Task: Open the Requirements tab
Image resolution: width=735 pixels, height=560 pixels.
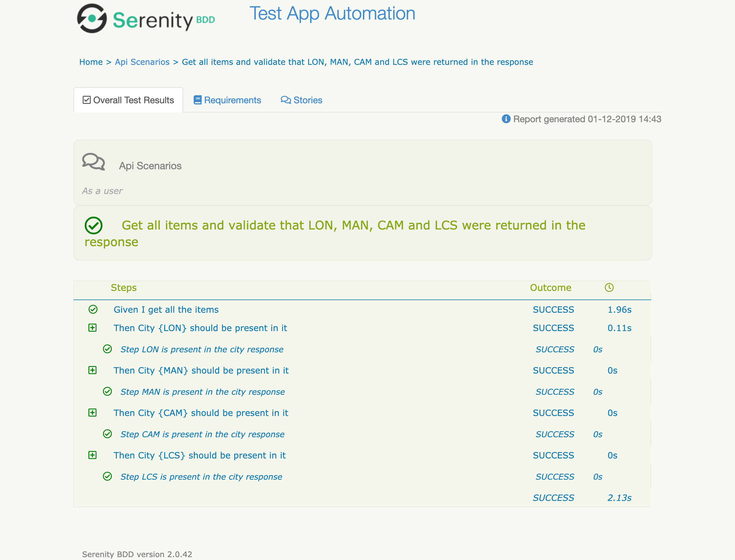Action: click(x=227, y=100)
